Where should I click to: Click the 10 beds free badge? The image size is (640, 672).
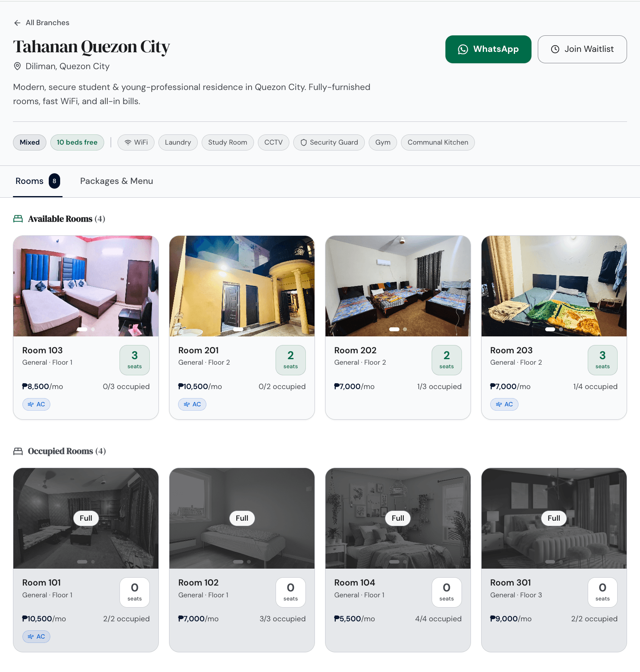pyautogui.click(x=77, y=142)
